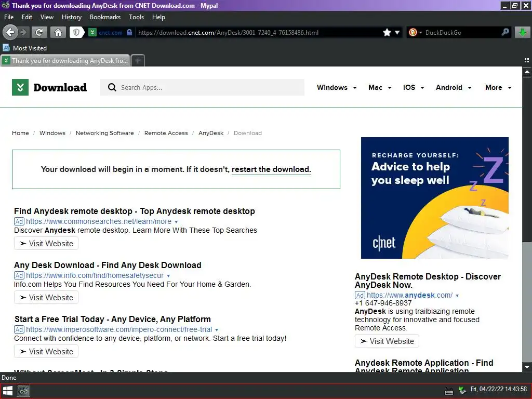Open the File menu
The width and height of the screenshot is (532, 399).
coord(9,17)
